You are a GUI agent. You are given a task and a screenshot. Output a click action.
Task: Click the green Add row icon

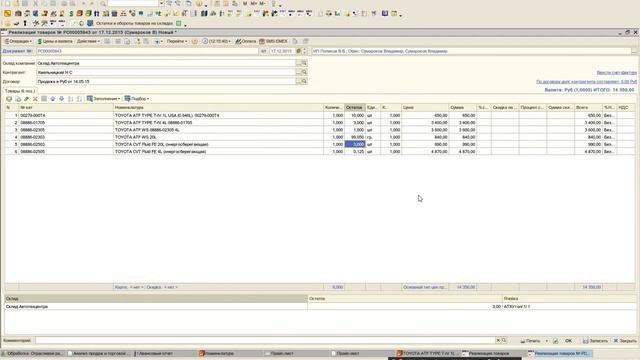tap(9, 99)
